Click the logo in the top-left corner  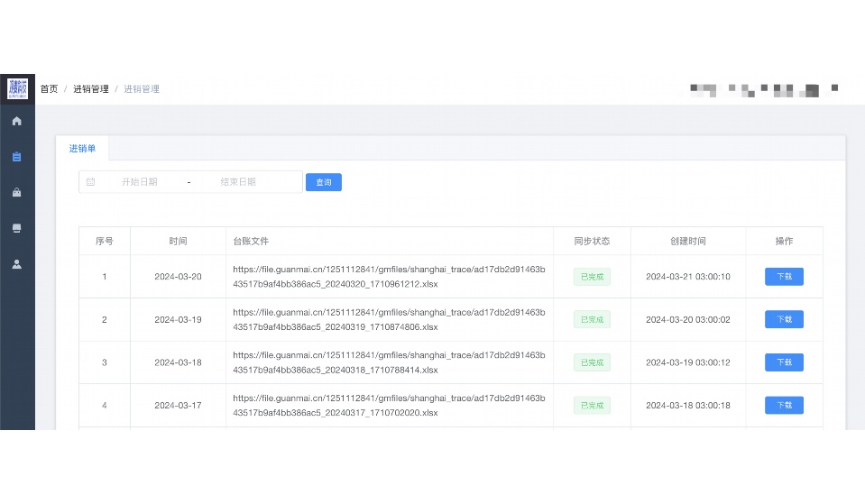pyautogui.click(x=17, y=88)
